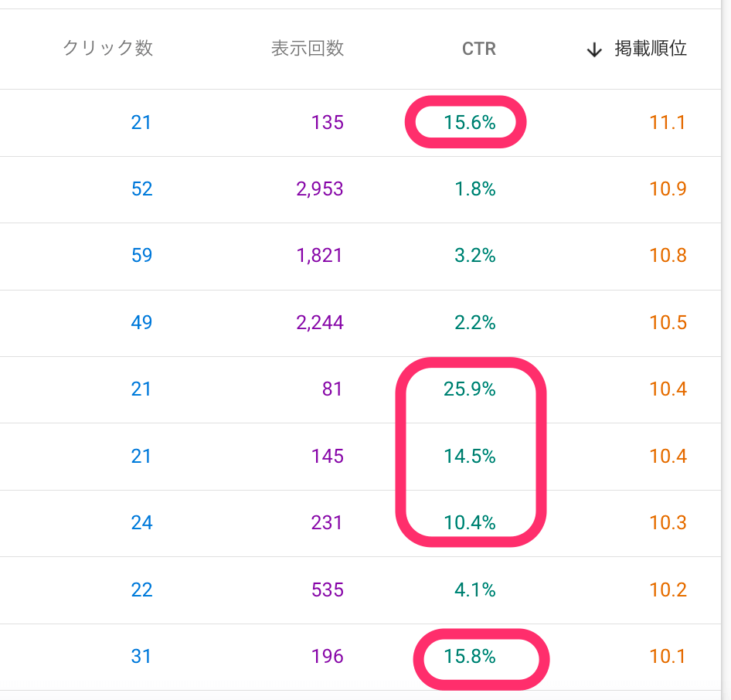Viewport: 731px width, 700px height.
Task: Click the 掲載順位 column header text
Action: coord(650,49)
